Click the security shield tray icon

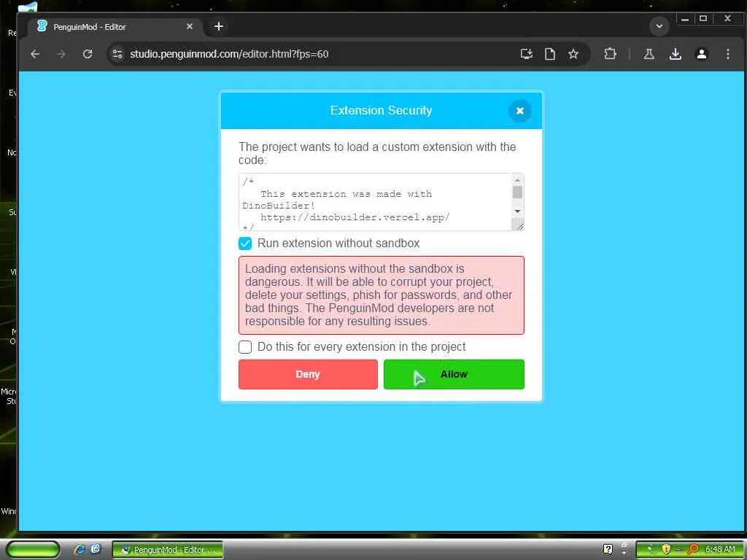click(x=666, y=550)
